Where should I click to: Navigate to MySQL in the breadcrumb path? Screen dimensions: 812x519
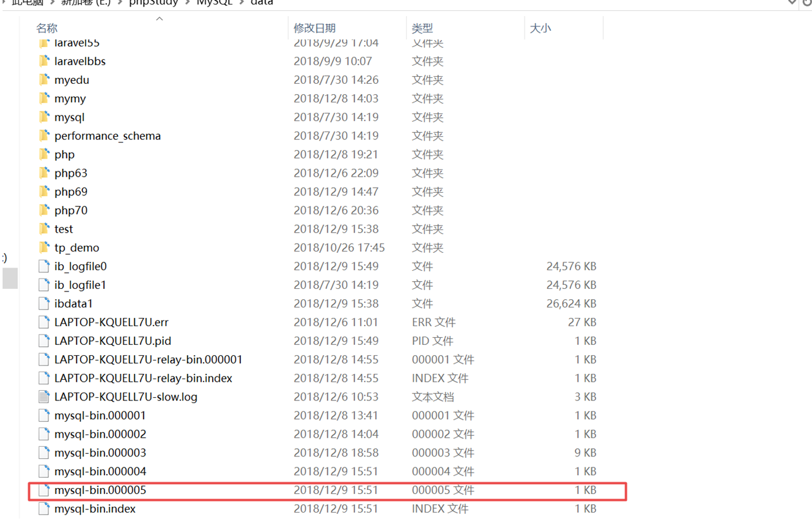pyautogui.click(x=214, y=3)
